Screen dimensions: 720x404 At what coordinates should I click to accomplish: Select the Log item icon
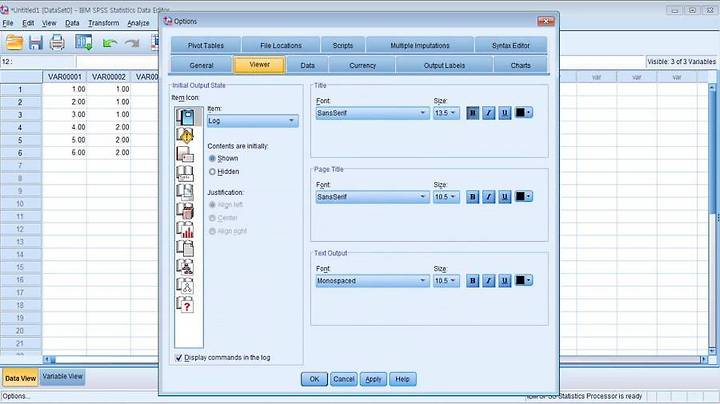point(186,117)
